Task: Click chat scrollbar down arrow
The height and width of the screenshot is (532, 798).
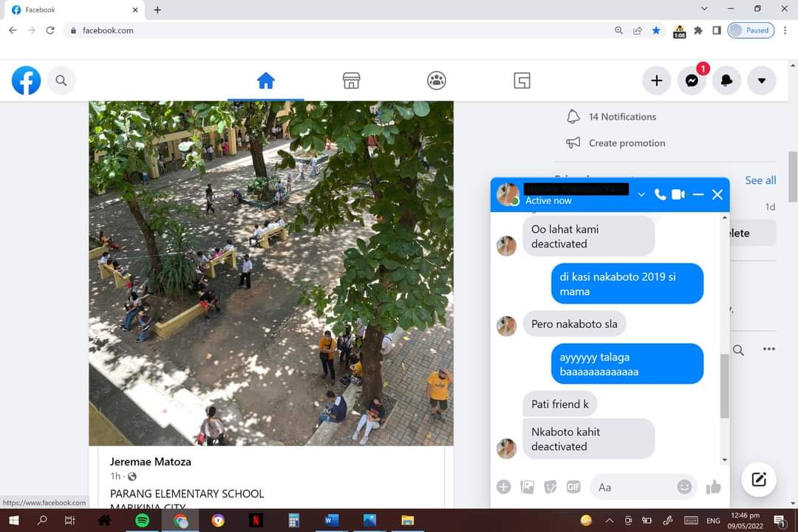Action: click(x=725, y=460)
